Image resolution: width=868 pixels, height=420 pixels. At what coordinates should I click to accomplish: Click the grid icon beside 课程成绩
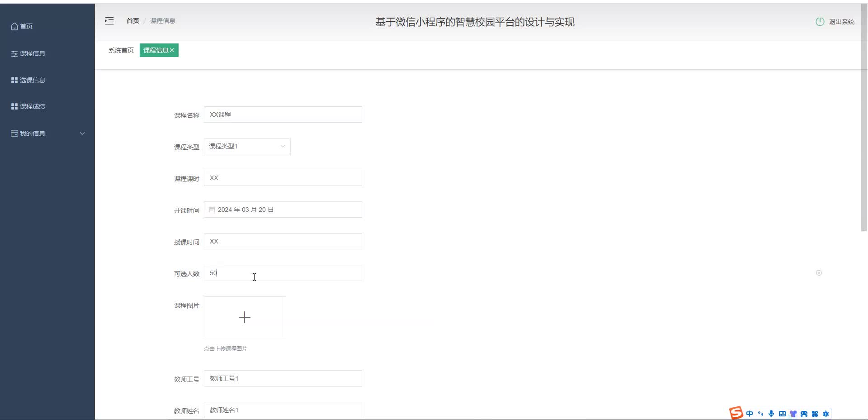[14, 106]
